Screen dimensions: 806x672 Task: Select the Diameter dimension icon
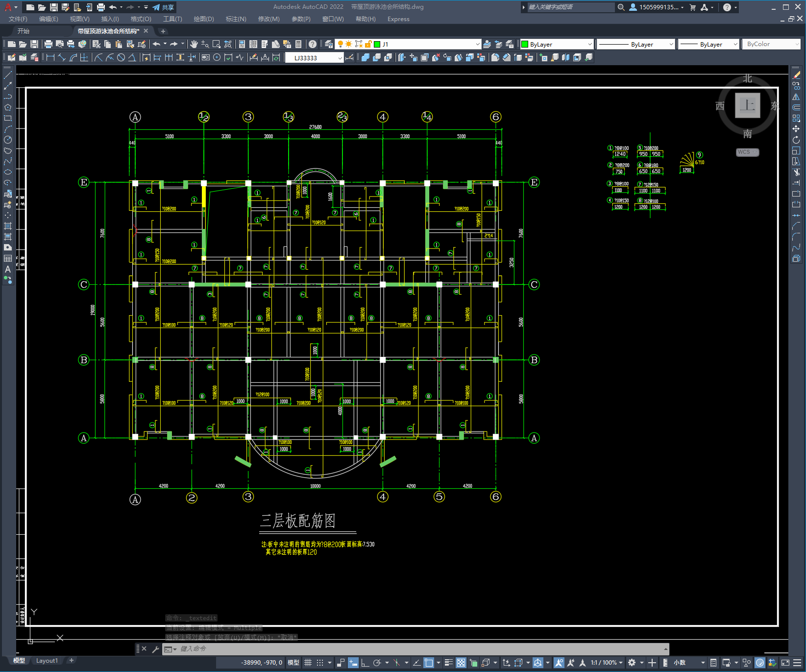click(x=121, y=57)
